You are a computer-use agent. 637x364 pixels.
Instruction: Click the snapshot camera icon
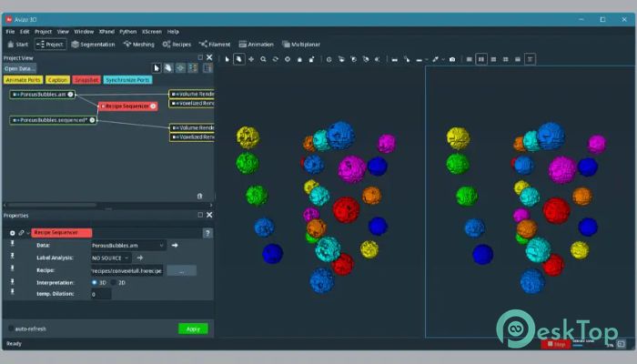pos(452,59)
